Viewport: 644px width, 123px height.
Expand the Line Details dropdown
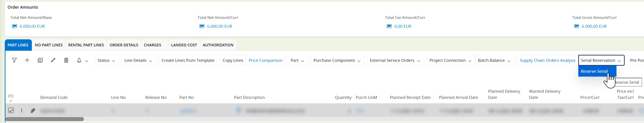(x=138, y=60)
